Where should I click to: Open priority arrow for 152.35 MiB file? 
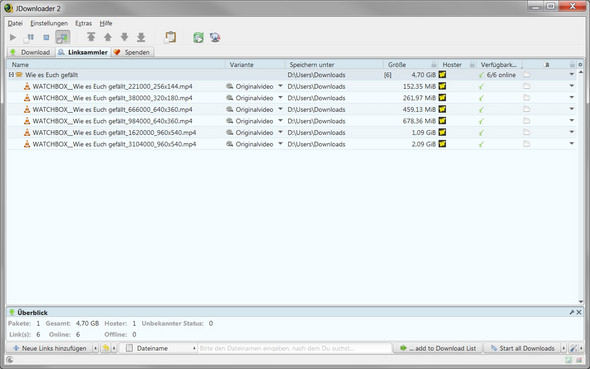pos(572,86)
